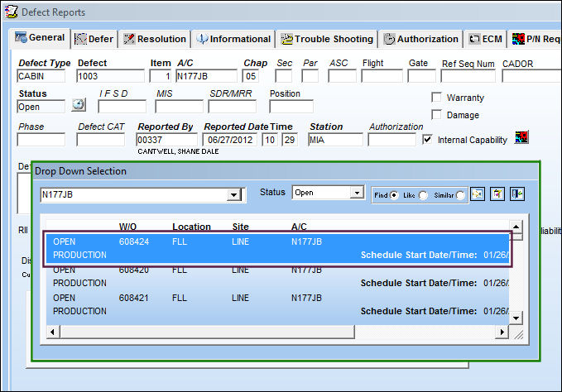Click the I F S D field
Screen dimensions: 562x392
point(122,107)
